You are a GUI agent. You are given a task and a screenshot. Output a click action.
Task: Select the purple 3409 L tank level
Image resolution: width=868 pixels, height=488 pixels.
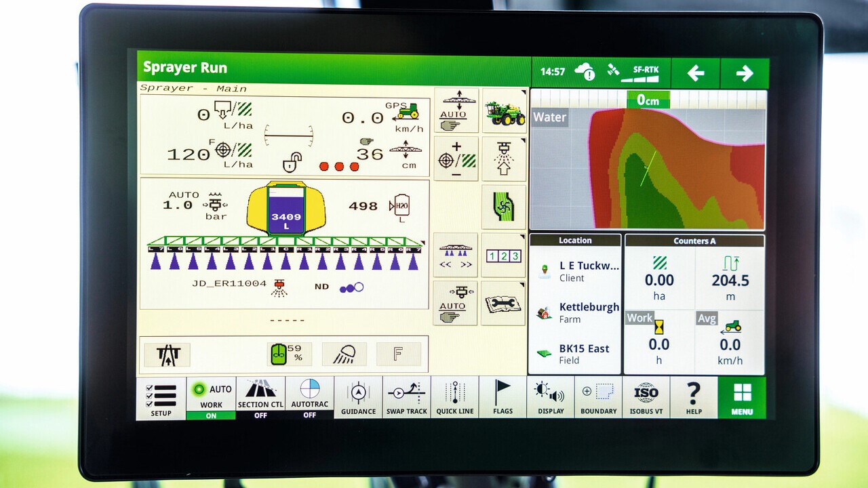tap(286, 211)
